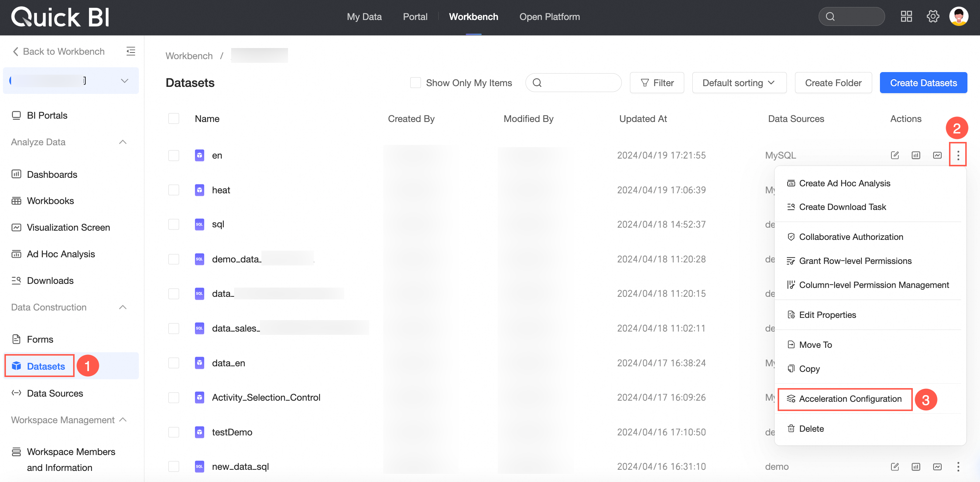
Task: Open the more-actions dots for new_data_sql
Action: click(x=958, y=466)
